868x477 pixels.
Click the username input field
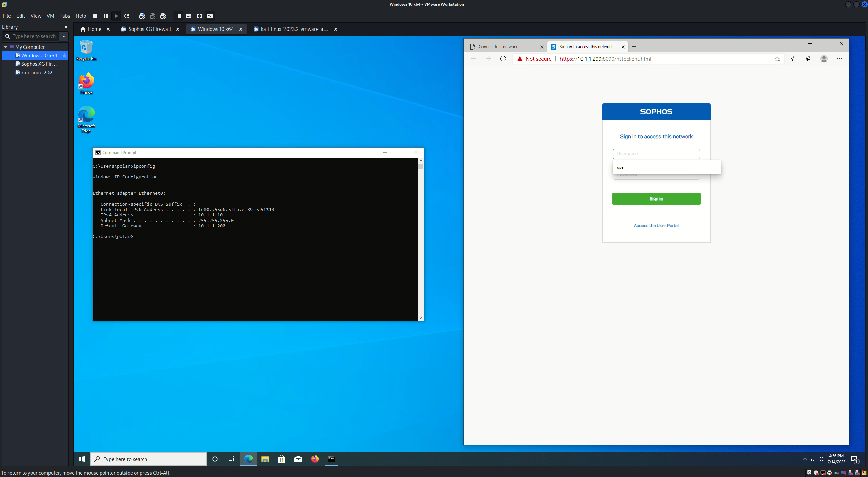pos(655,153)
